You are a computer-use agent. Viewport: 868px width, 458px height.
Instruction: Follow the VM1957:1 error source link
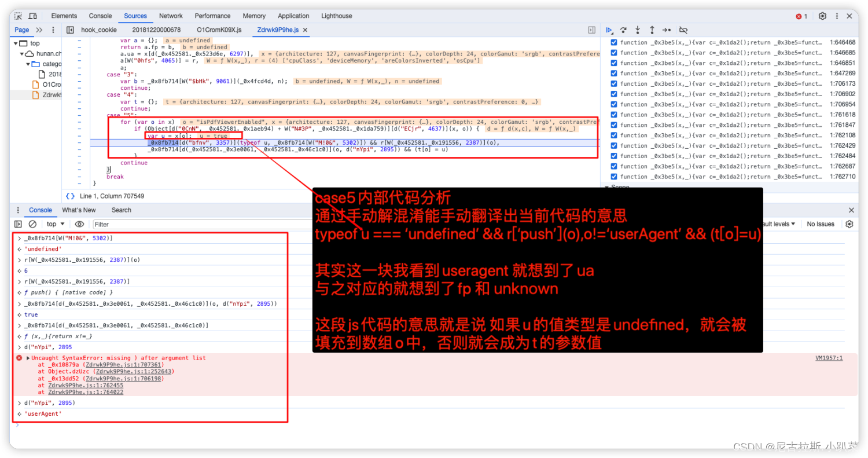pyautogui.click(x=829, y=358)
